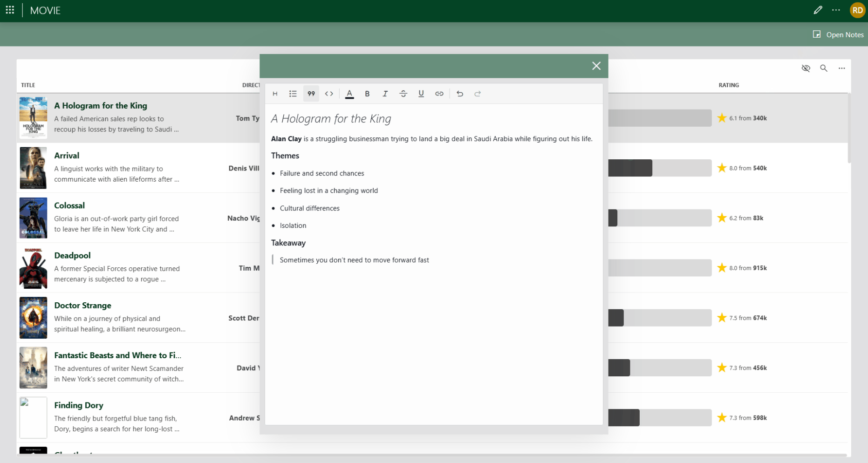The height and width of the screenshot is (463, 868).
Task: Open the font color control in the editor
Action: pos(349,94)
